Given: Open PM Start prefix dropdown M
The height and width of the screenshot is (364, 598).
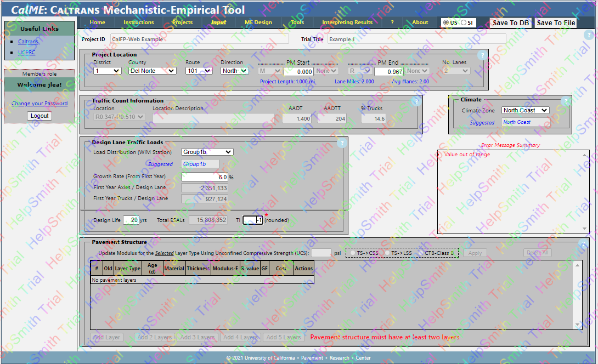Looking at the screenshot, I should 269,71.
